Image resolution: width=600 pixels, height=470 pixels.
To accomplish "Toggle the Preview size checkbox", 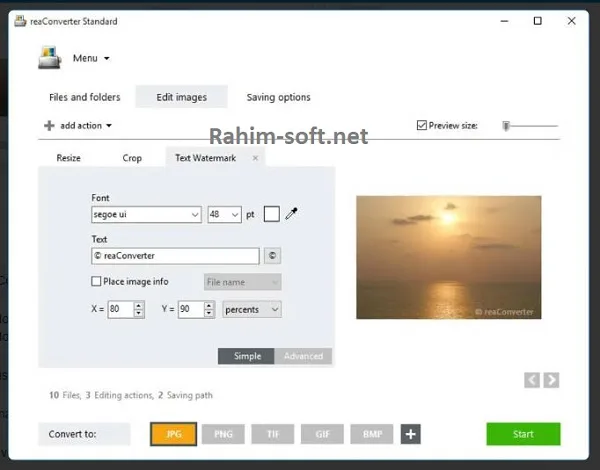I will pyautogui.click(x=422, y=125).
